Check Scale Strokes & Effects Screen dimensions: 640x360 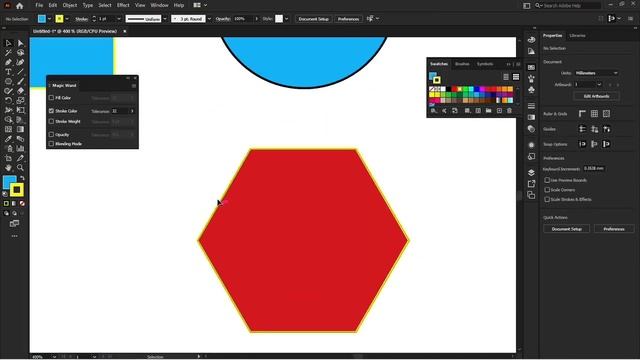[x=547, y=199]
